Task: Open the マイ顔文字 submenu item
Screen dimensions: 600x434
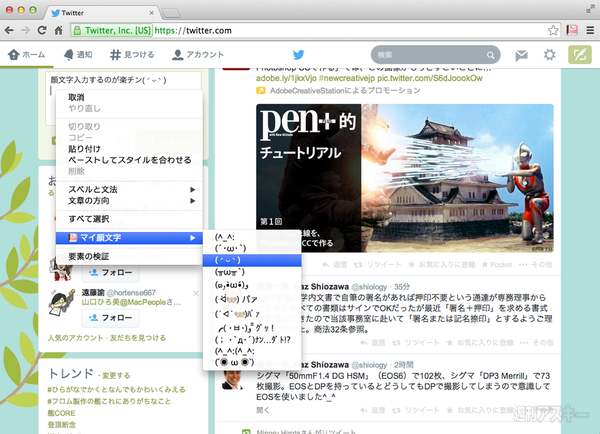Action: click(129, 238)
